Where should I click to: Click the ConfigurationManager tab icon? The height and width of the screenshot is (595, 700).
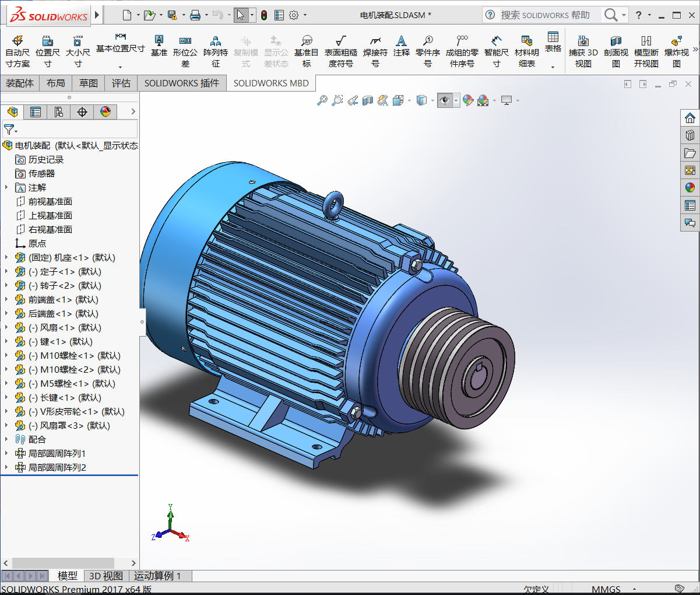(59, 111)
